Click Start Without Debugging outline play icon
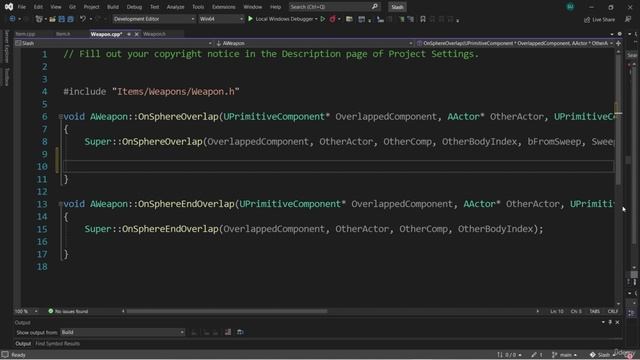640x360 pixels. [323, 19]
